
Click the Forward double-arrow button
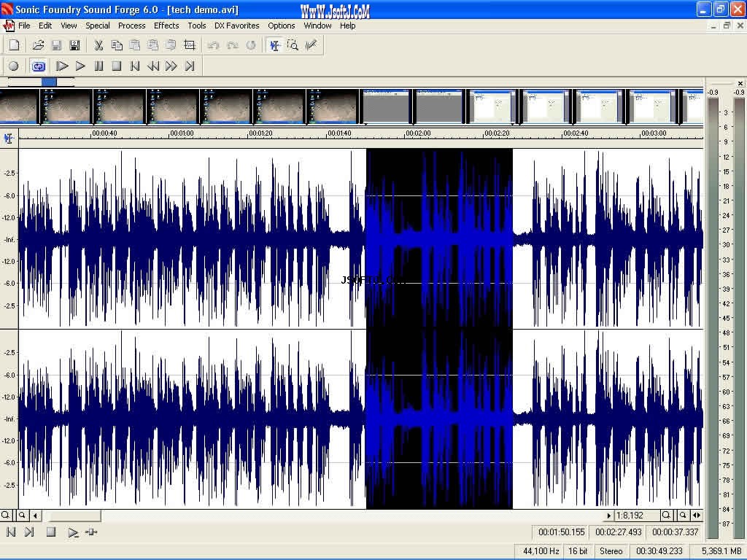[x=171, y=66]
